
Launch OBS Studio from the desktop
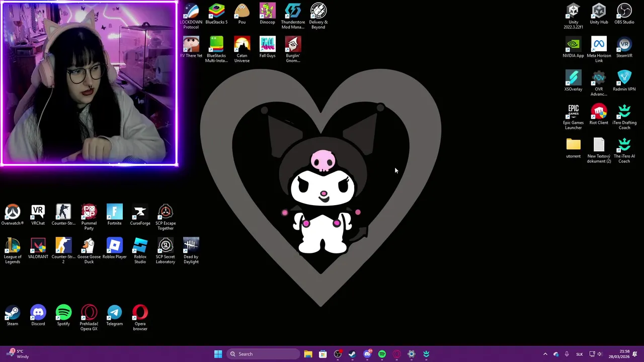tap(624, 14)
